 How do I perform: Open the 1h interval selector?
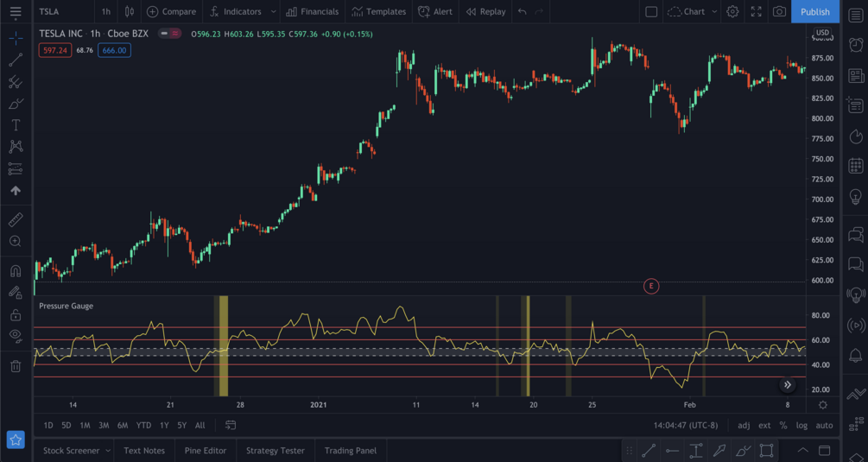pyautogui.click(x=105, y=11)
